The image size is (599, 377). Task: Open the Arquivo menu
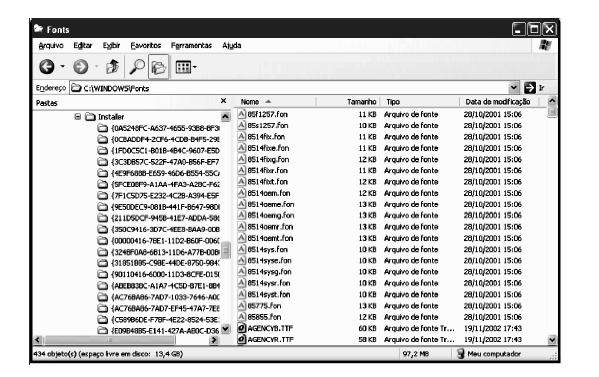coord(51,45)
